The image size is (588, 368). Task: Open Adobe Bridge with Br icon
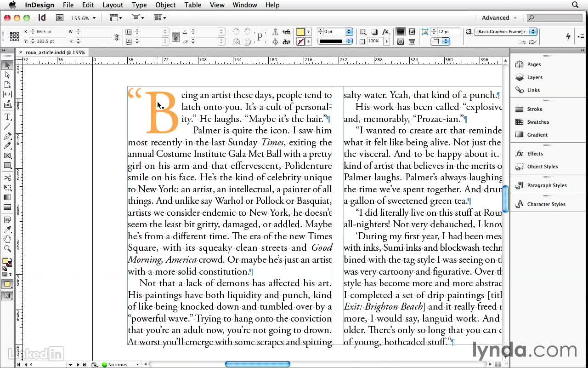(x=60, y=18)
